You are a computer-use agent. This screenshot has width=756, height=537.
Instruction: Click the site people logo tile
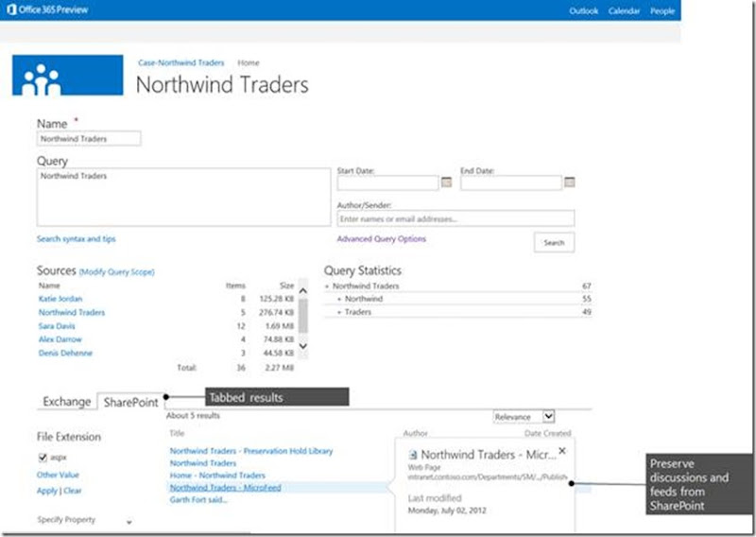click(x=67, y=76)
